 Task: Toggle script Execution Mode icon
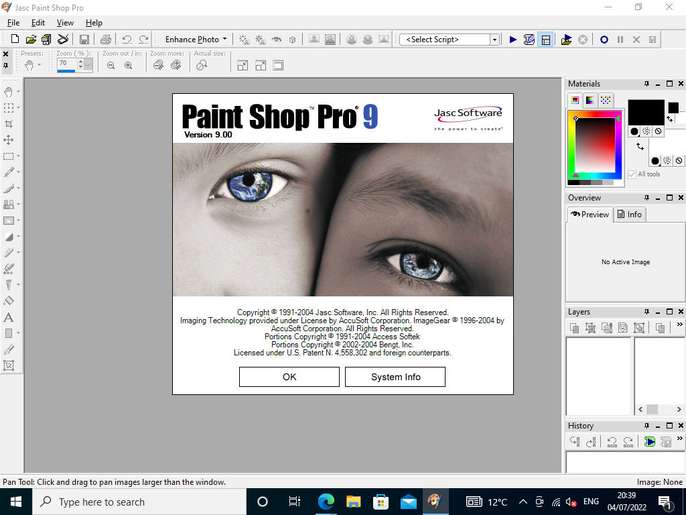point(546,40)
